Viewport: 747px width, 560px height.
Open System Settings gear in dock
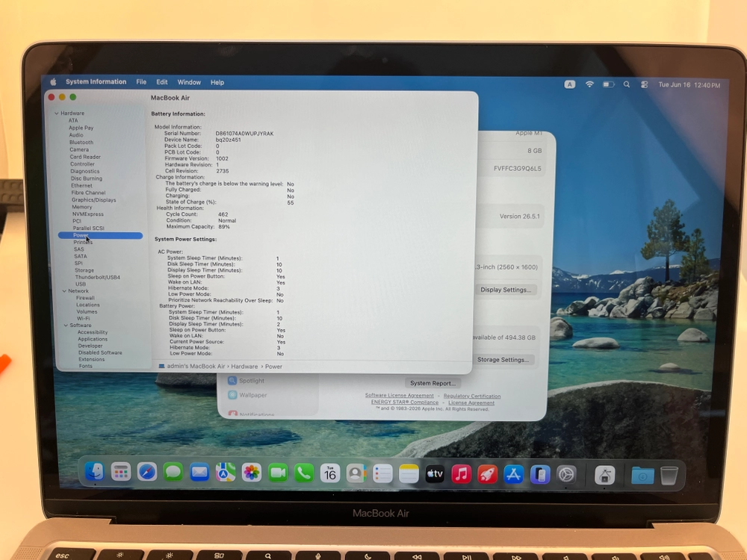point(566,475)
